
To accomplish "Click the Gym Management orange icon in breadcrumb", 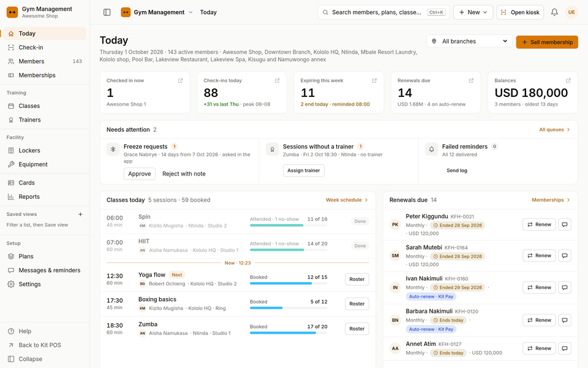I will pos(126,12).
